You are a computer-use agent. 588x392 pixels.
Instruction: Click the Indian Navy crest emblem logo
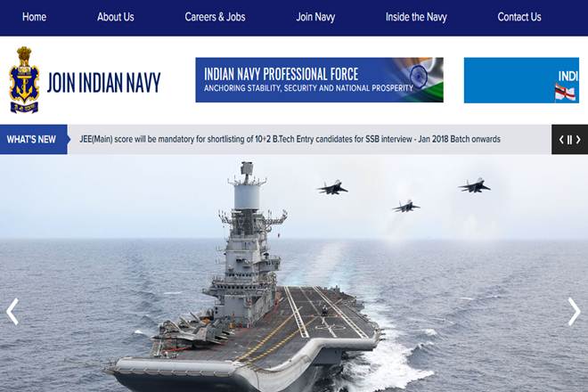(24, 80)
